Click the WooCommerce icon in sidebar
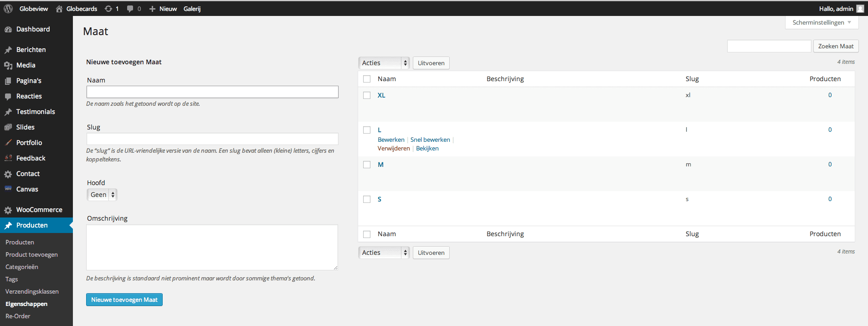 click(8, 210)
